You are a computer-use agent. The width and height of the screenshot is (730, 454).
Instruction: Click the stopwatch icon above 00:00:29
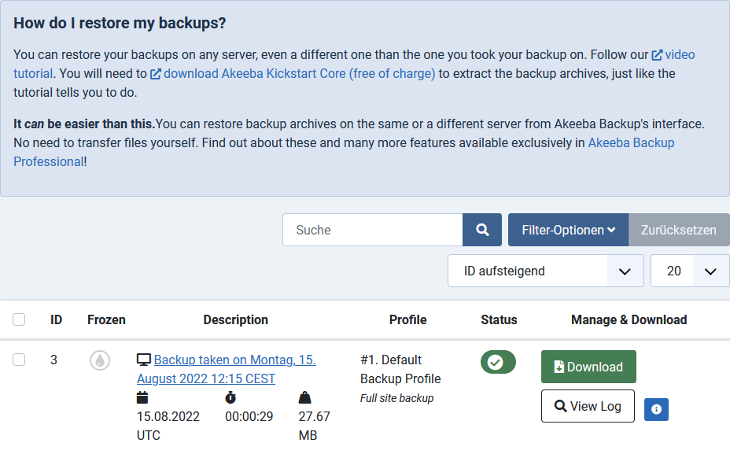pos(230,398)
